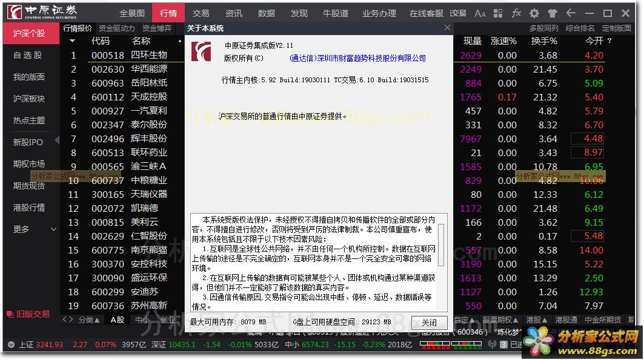This screenshot has height=360, width=644.
Task: Open the 交易 top menu next to 行情
Action: 201,13
